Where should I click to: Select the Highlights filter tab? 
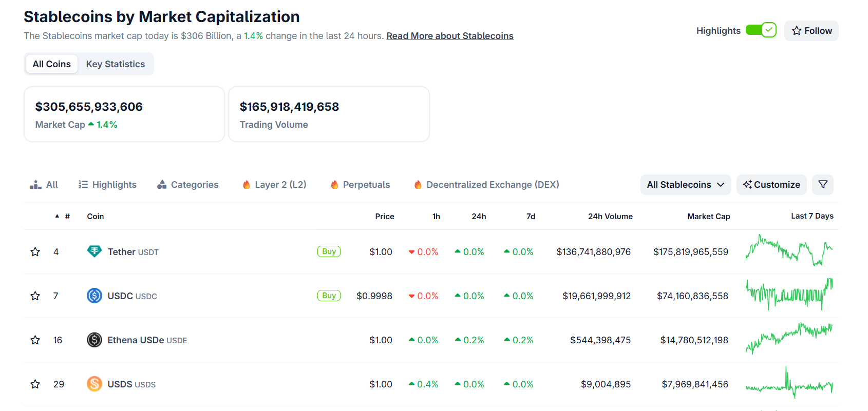click(107, 185)
